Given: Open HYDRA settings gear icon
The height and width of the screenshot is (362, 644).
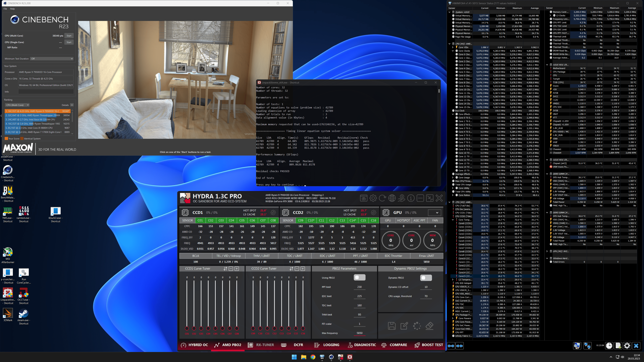Looking at the screenshot, I should pos(373,198).
